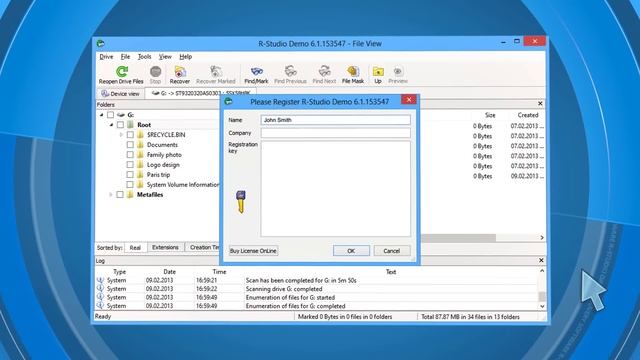640x360 pixels.
Task: Open the Drive menu
Action: [x=106, y=57]
